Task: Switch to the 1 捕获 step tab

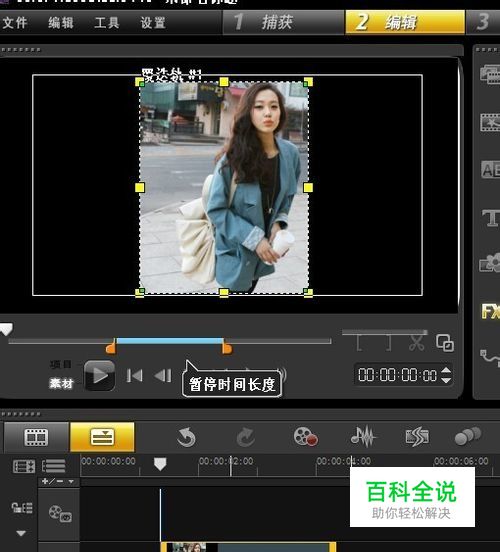Action: 283,22
